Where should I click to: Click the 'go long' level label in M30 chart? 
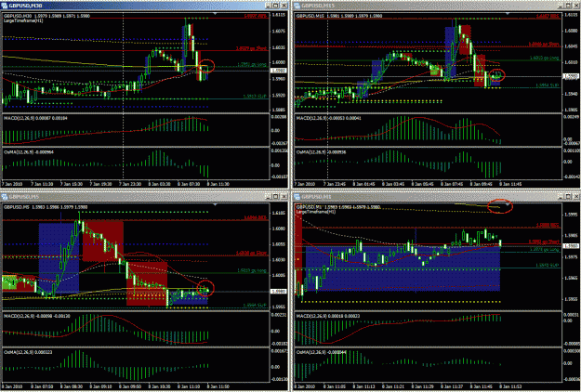(x=252, y=64)
